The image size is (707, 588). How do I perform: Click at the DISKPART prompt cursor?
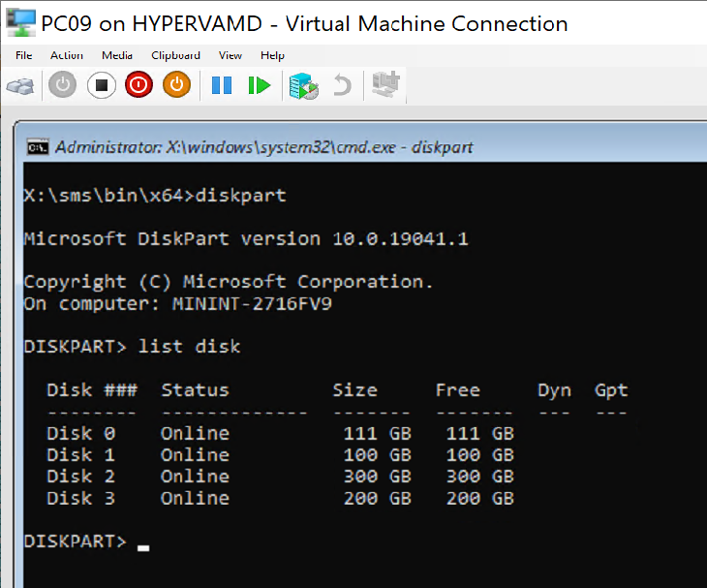(143, 547)
